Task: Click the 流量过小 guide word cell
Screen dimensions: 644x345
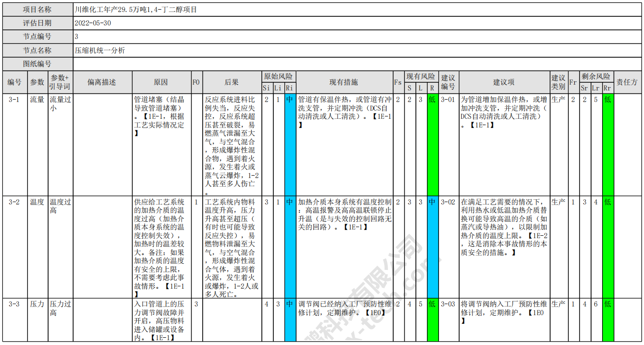Action: coord(60,145)
